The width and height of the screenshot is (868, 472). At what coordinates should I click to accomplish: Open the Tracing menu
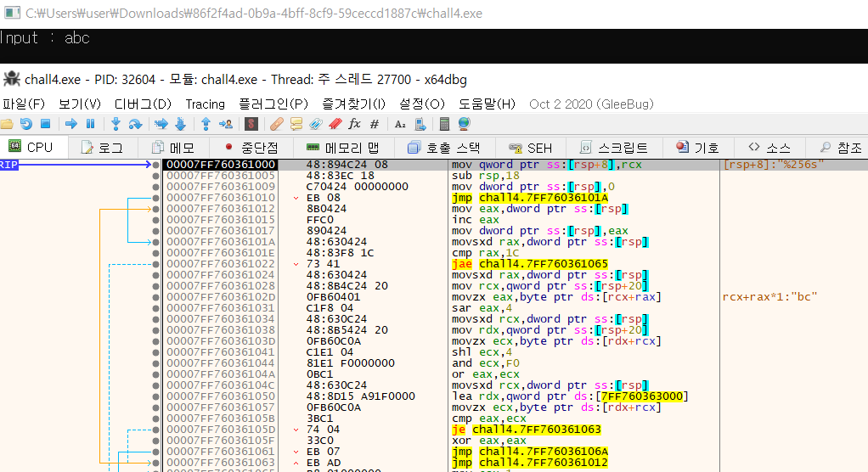[206, 104]
